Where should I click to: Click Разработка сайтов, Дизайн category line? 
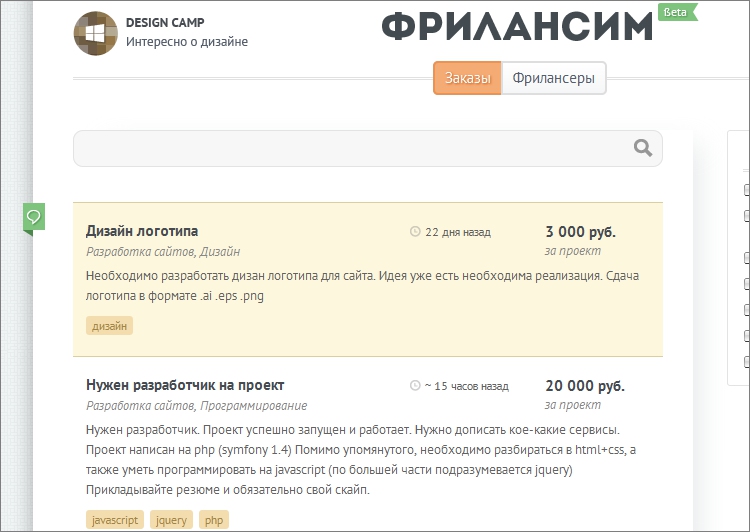tap(163, 252)
